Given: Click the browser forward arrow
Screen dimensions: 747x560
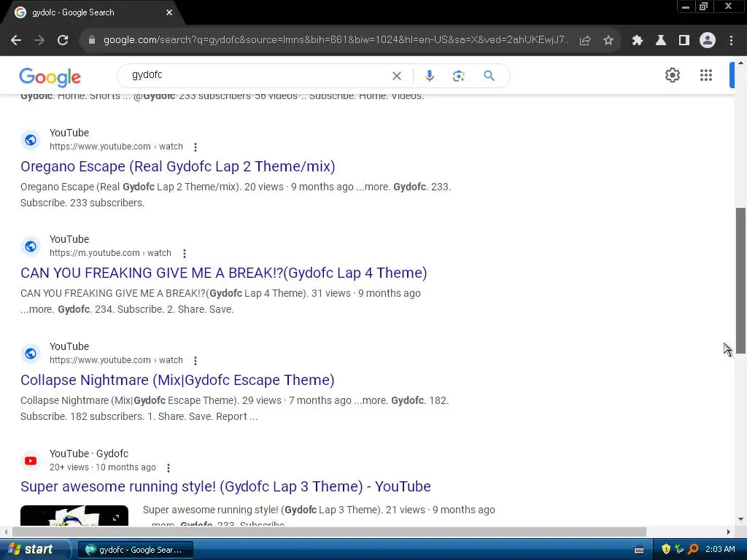Looking at the screenshot, I should pos(39,41).
